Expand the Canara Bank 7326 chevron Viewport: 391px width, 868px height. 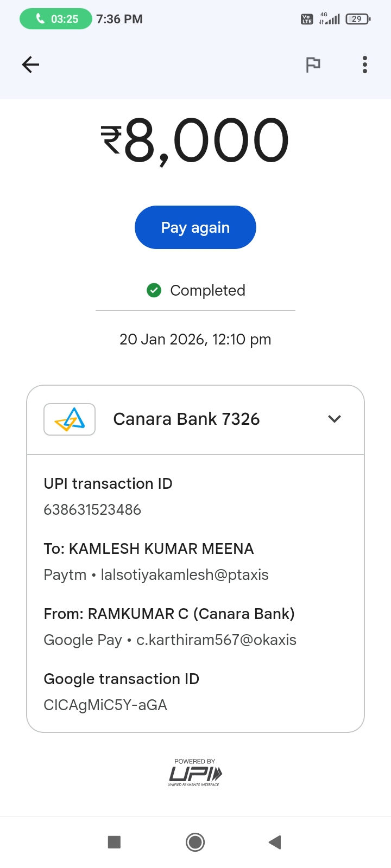click(x=335, y=419)
